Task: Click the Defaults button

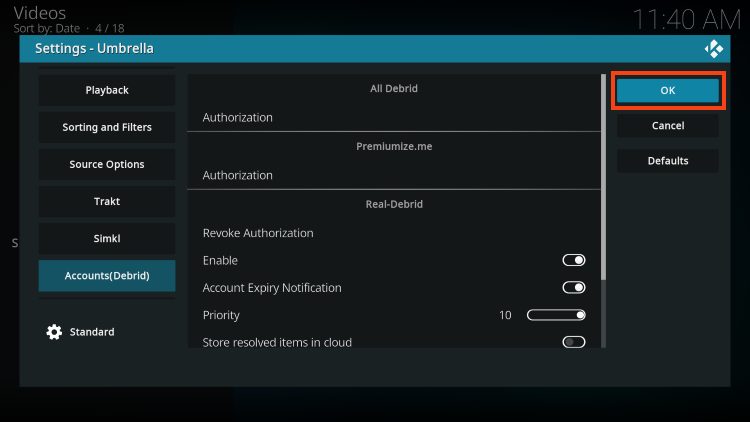Action: 667,160
